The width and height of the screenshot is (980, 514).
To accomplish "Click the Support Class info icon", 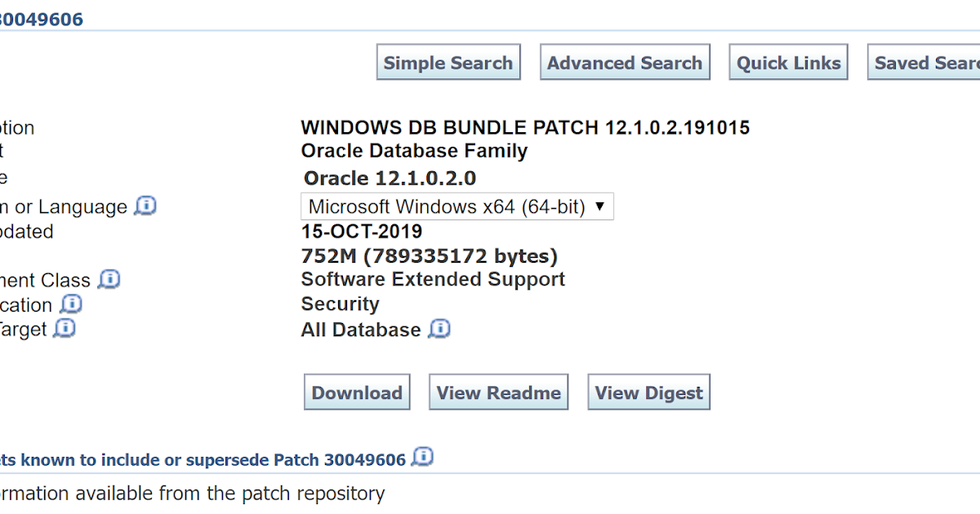I will (107, 279).
